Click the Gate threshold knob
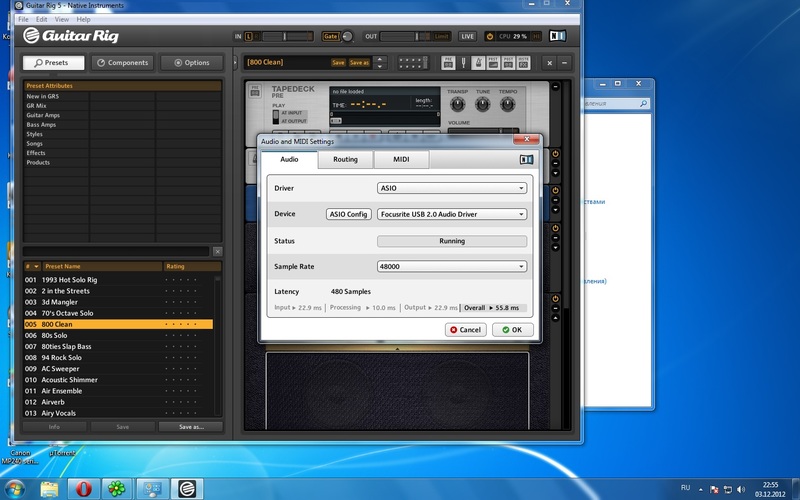Image resolution: width=800 pixels, height=500 pixels. pos(347,36)
